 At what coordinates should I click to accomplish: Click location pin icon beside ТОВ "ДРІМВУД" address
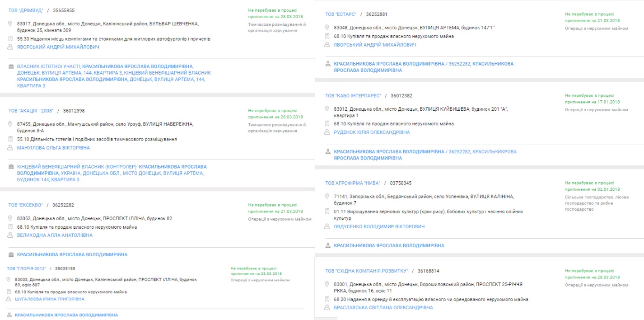tap(10, 24)
